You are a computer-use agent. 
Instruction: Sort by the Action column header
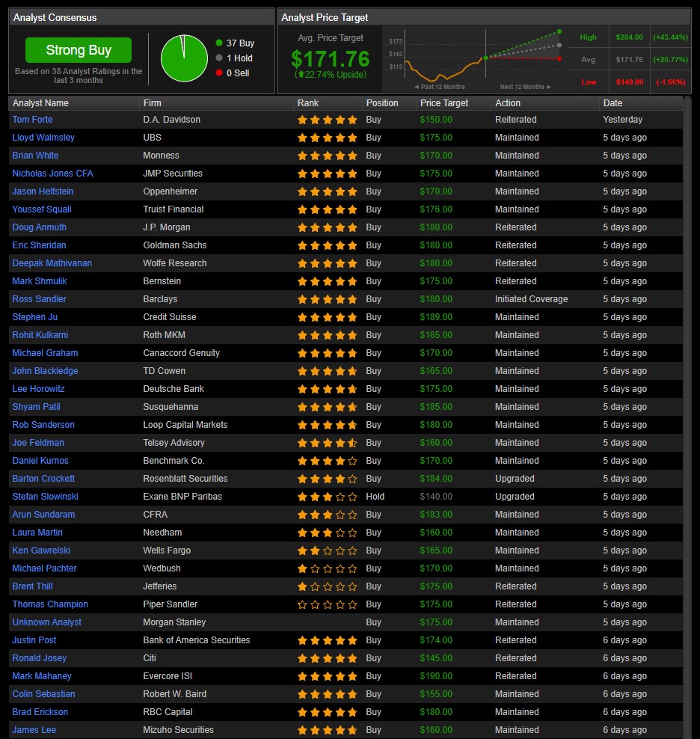pos(508,102)
